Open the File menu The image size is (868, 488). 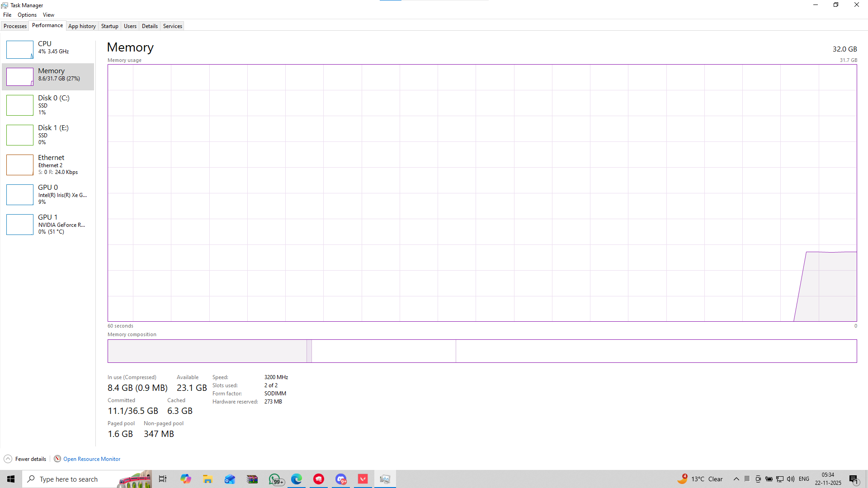click(x=7, y=15)
